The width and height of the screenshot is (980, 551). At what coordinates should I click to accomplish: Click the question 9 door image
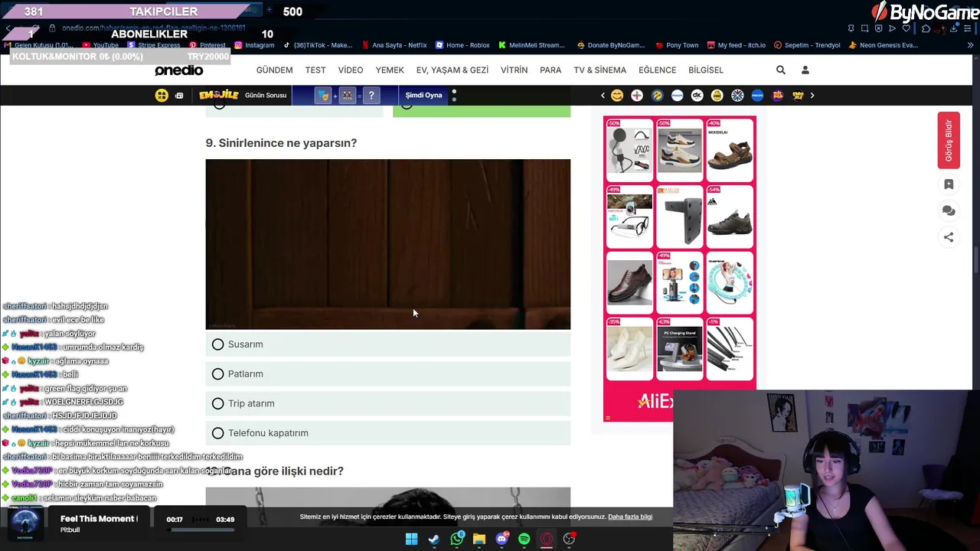pos(388,244)
